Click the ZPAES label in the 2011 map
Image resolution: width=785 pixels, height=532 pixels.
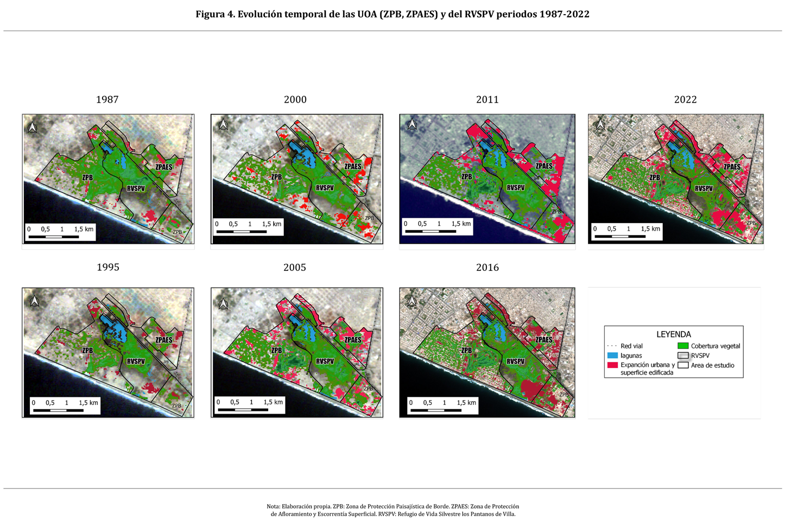point(544,166)
